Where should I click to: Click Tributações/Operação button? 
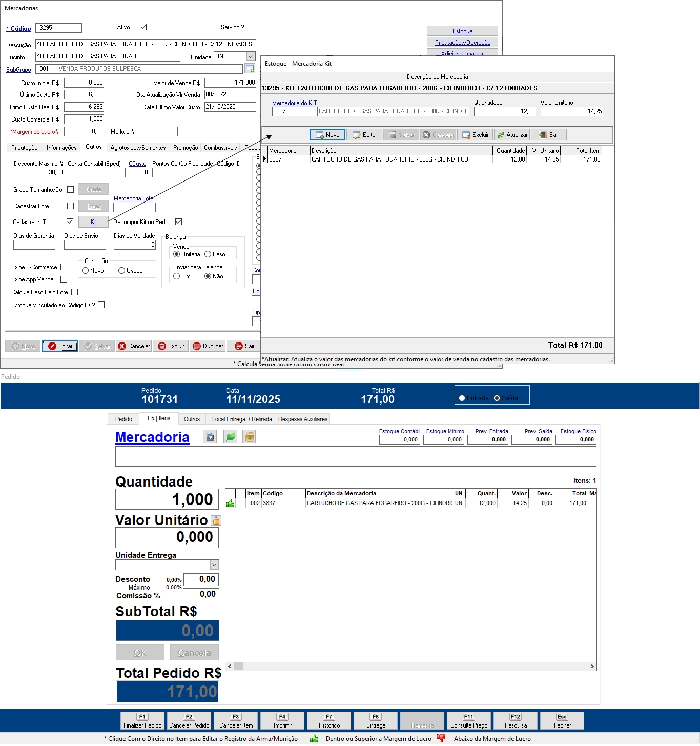(x=462, y=43)
